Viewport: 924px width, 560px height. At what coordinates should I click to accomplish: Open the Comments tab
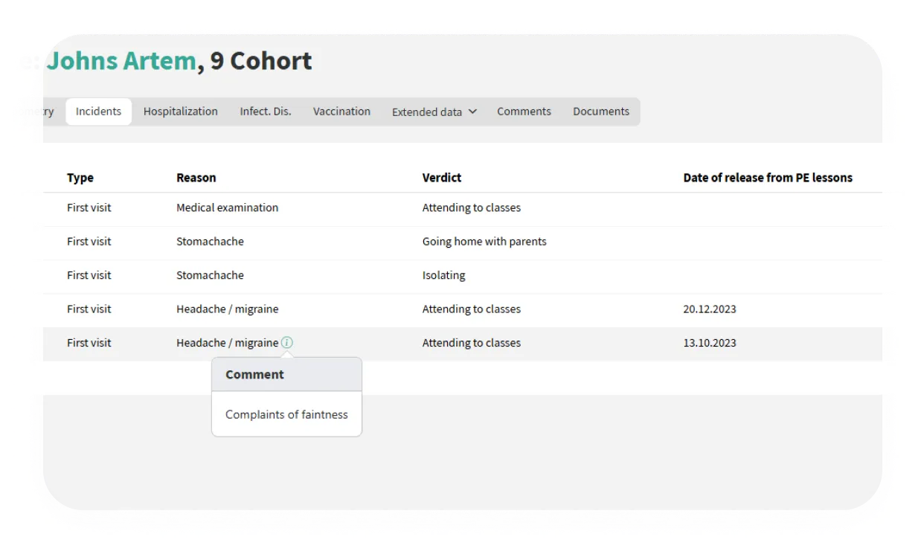coord(524,112)
